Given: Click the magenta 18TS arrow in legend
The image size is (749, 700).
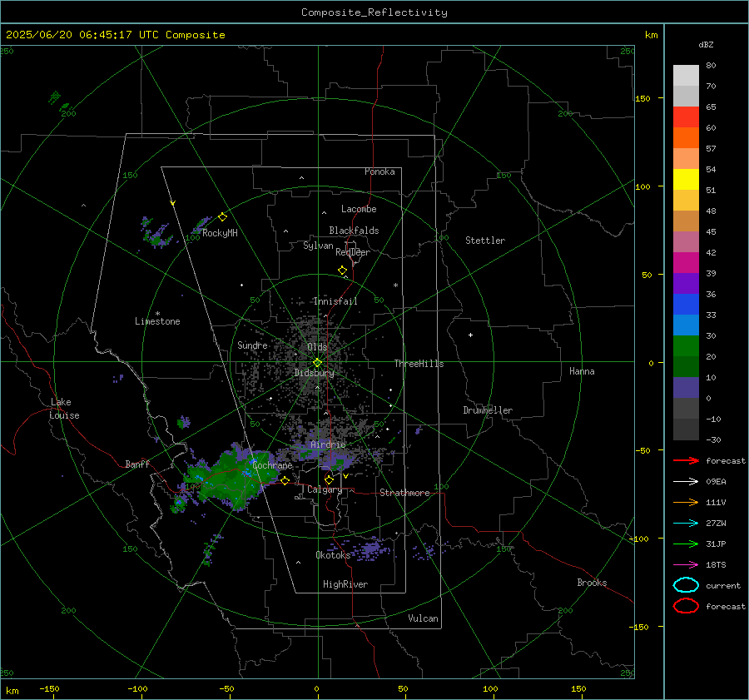Looking at the screenshot, I should 686,565.
